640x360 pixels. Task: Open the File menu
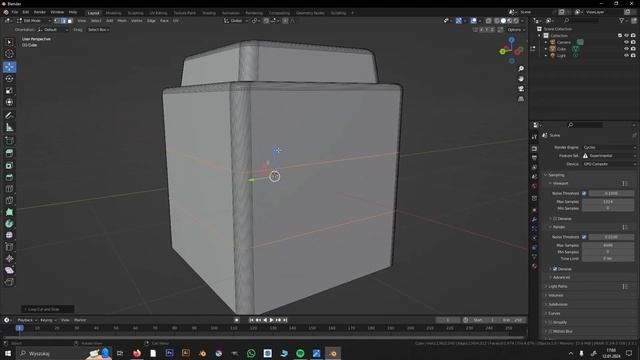pyautogui.click(x=15, y=12)
